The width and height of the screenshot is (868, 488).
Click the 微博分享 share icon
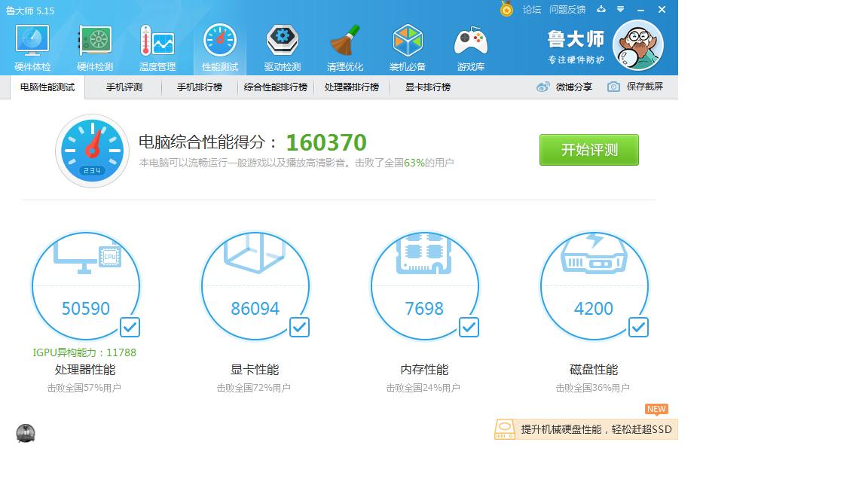tap(542, 87)
